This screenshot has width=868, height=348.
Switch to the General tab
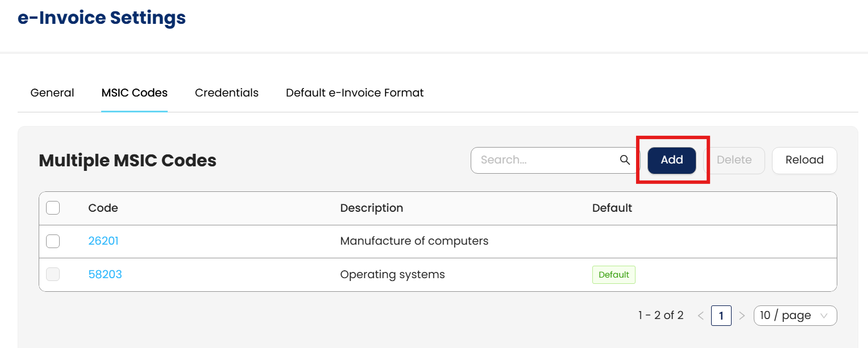pos(52,93)
